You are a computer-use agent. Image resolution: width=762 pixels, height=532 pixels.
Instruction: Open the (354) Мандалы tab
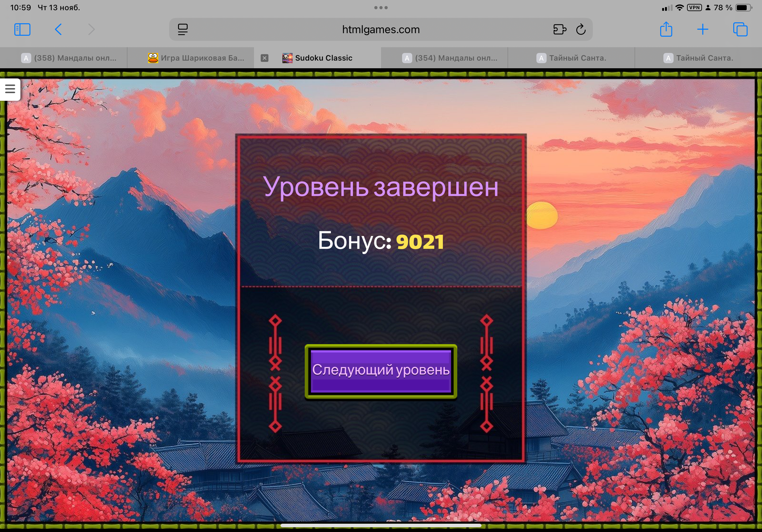coord(450,58)
